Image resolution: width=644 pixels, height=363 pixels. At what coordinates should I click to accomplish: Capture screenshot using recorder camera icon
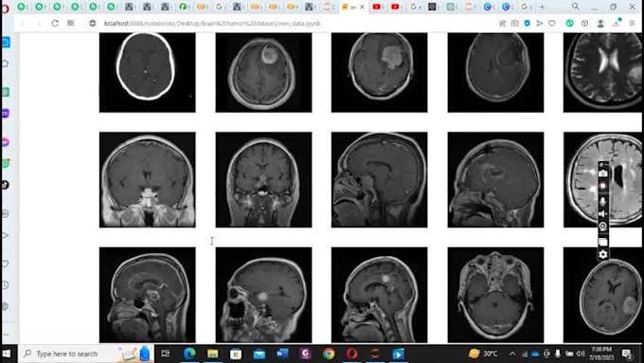(603, 173)
